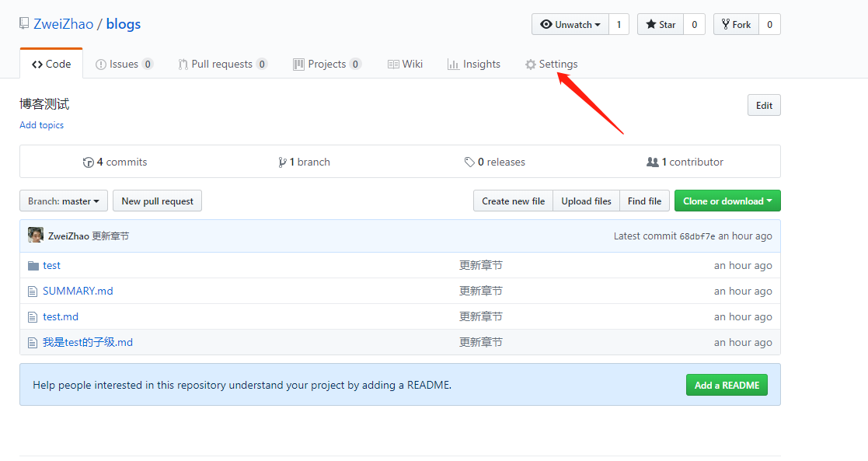Click the branch icon next to 1 branch
Viewport: 868px width, 461px height.
pos(283,162)
